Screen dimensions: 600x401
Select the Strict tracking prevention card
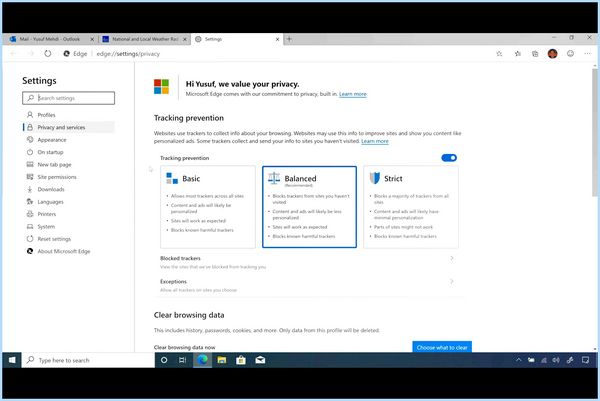[x=411, y=207]
